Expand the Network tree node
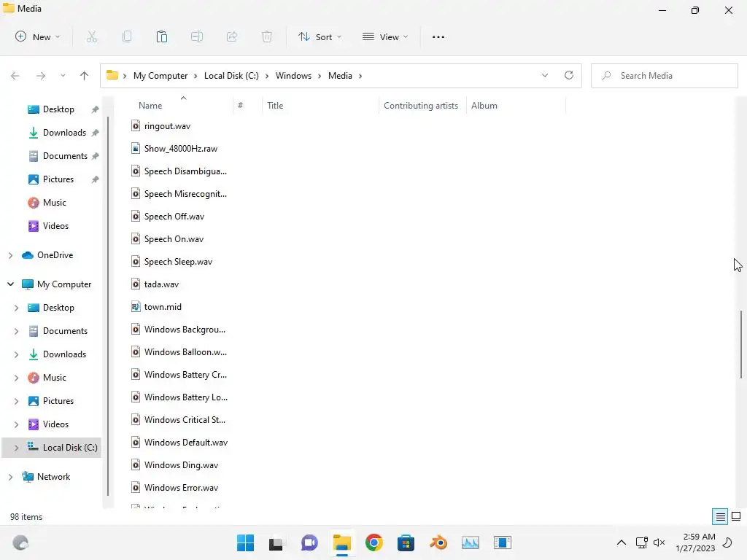The width and height of the screenshot is (747, 560). (x=10, y=477)
